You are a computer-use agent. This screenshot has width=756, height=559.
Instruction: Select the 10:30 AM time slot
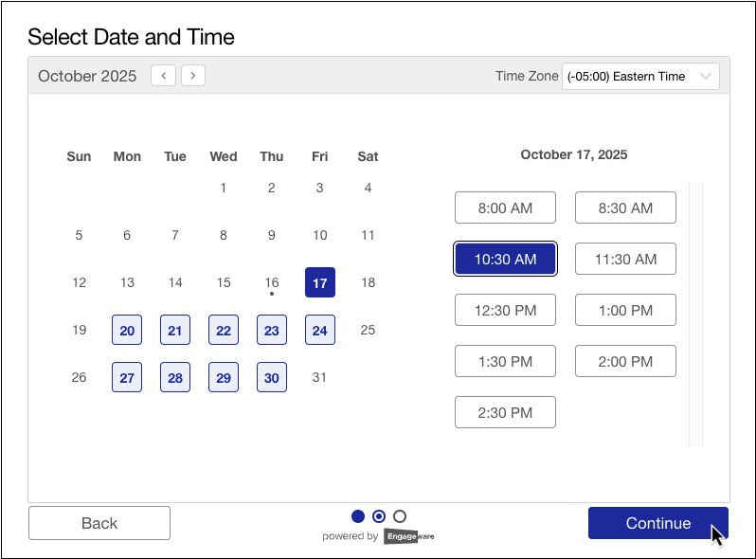[x=505, y=259]
